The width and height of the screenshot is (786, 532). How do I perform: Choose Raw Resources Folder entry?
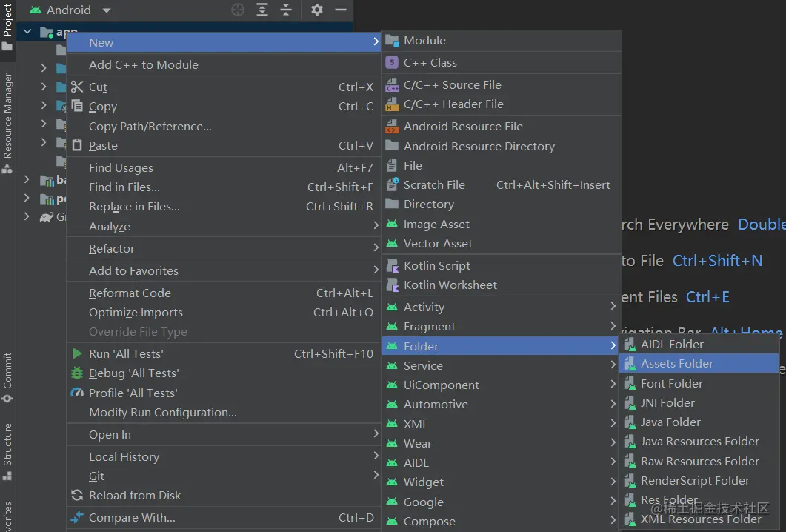[x=699, y=461]
